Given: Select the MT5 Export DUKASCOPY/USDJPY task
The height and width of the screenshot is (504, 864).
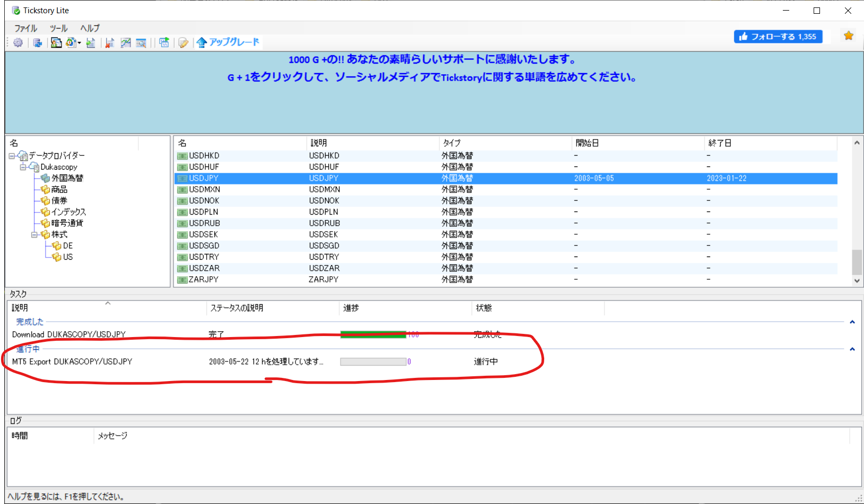Looking at the screenshot, I should 72,361.
